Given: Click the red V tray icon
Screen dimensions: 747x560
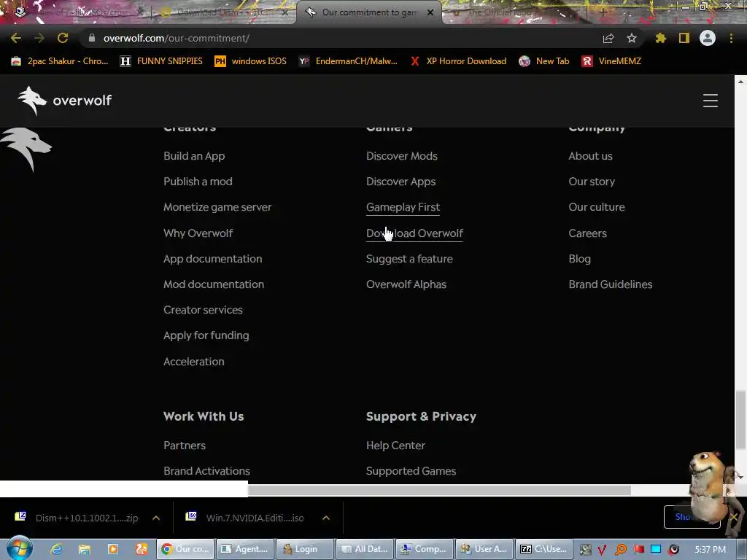Looking at the screenshot, I should coord(602,550).
